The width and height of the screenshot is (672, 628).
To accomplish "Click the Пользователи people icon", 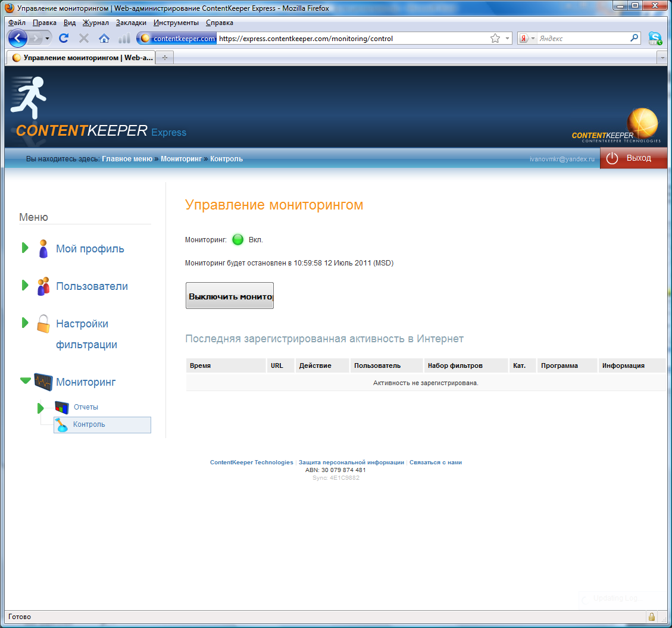I will point(43,286).
